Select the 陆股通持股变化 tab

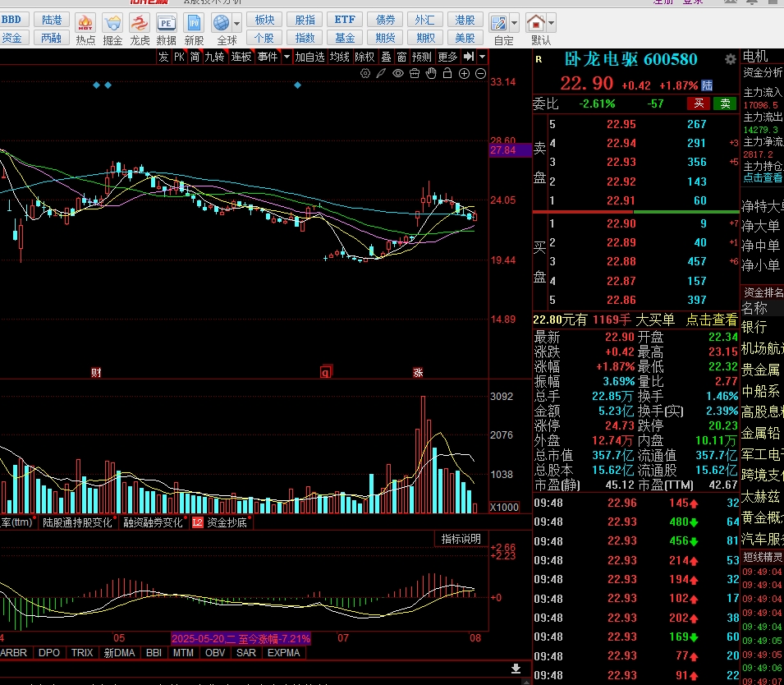tap(77, 522)
